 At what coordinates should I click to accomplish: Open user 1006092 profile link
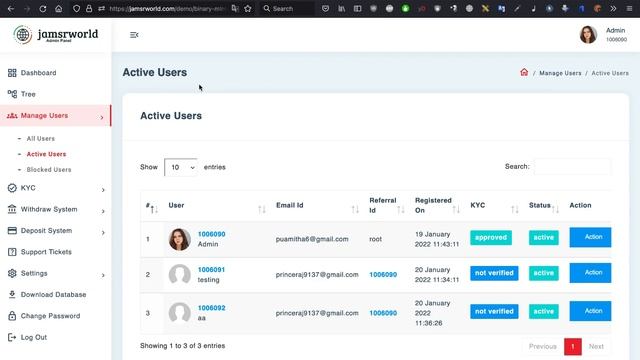211,308
